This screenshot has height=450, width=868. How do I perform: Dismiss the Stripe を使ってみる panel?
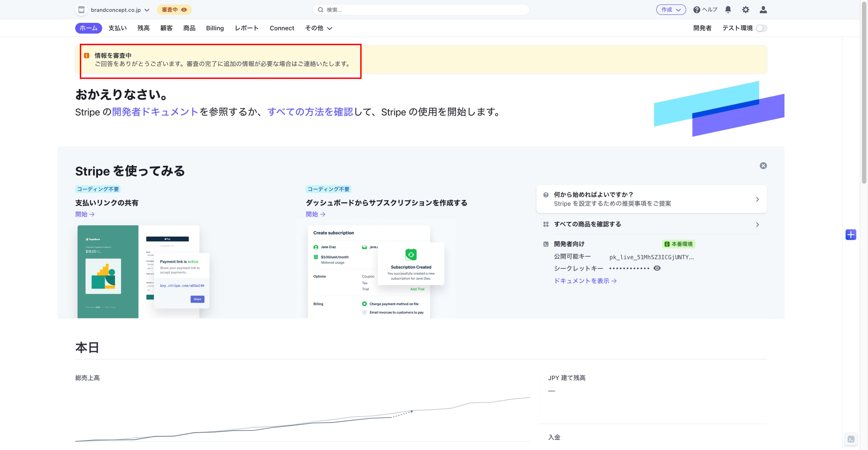click(763, 166)
